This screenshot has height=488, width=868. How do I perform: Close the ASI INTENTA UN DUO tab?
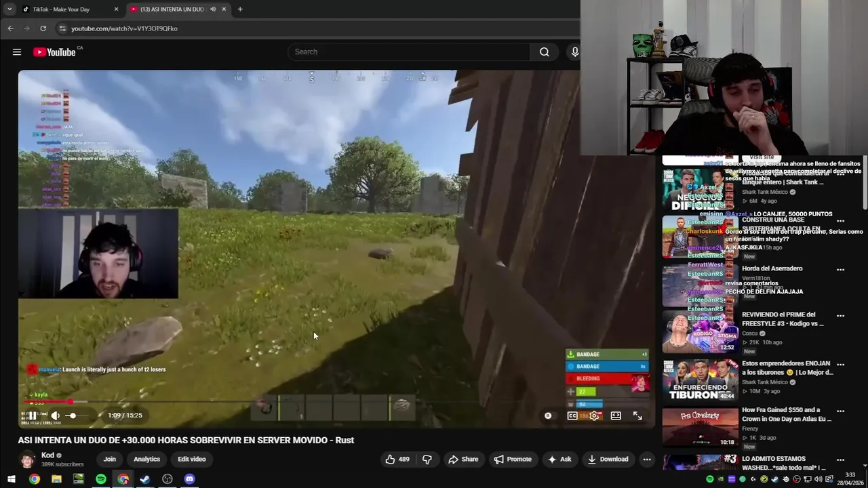pyautogui.click(x=223, y=9)
